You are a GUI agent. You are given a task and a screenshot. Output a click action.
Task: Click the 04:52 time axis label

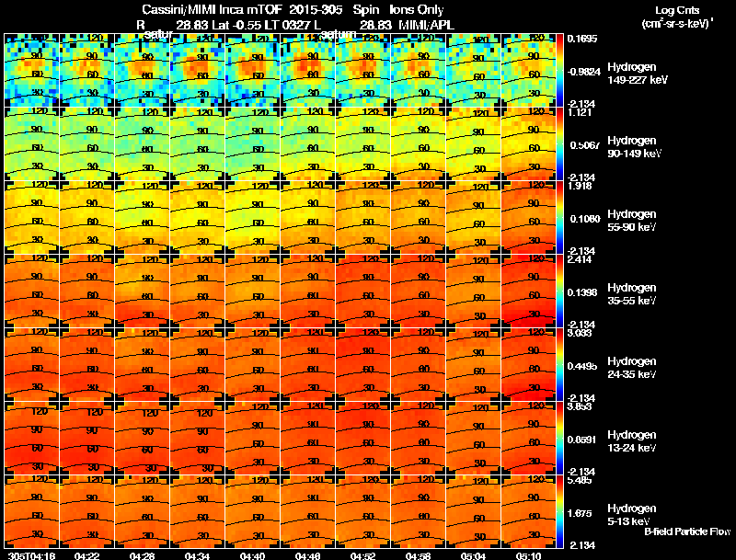coord(362,555)
